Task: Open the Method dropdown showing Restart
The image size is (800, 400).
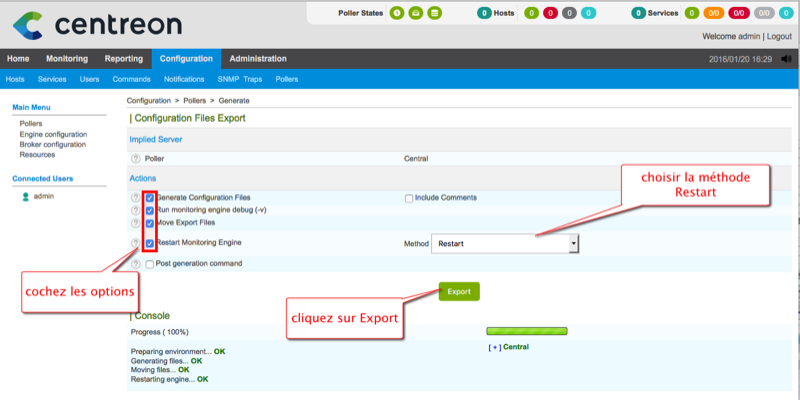Action: tap(505, 243)
